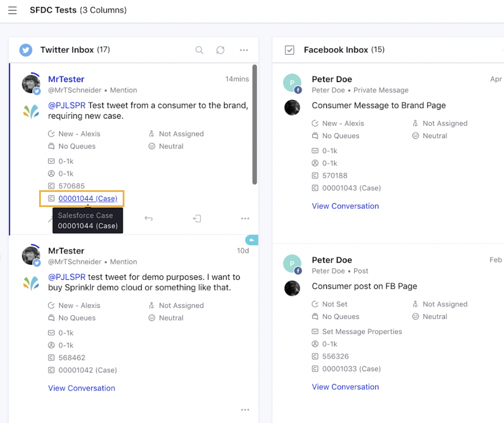Click 00001033 (Case) on the FB post

click(351, 369)
